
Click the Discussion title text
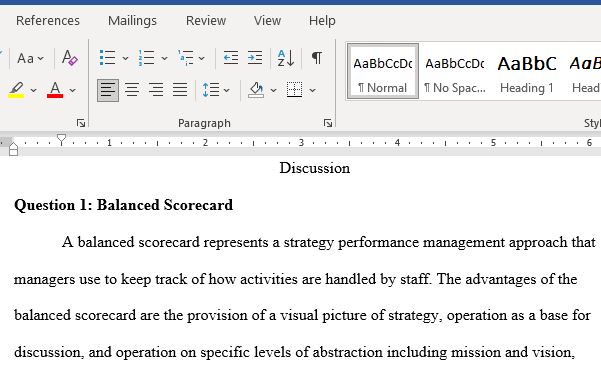[315, 168]
